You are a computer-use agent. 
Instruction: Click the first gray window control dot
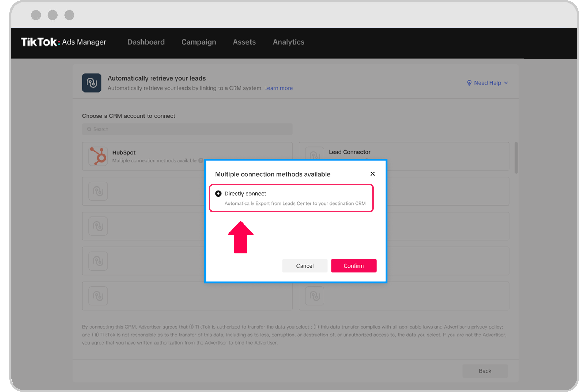click(36, 15)
